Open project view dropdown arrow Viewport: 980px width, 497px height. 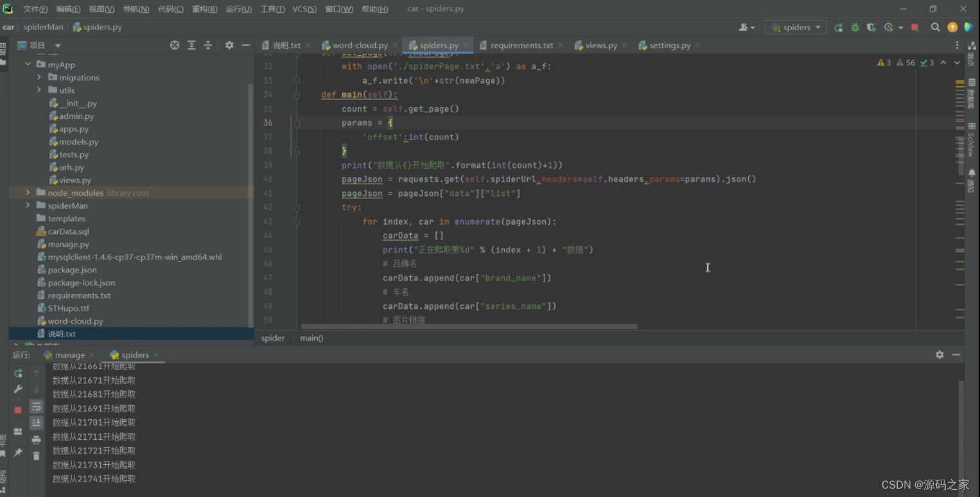tap(58, 46)
